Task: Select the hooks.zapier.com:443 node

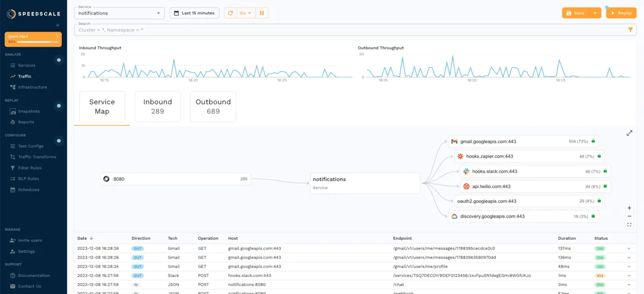Action: point(529,157)
